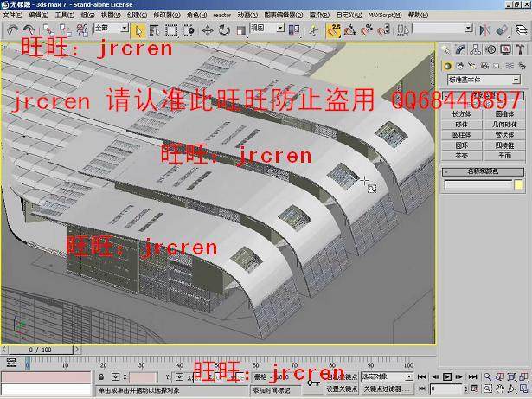
Task: Open the 文件(F) menu
Action: coord(13,16)
